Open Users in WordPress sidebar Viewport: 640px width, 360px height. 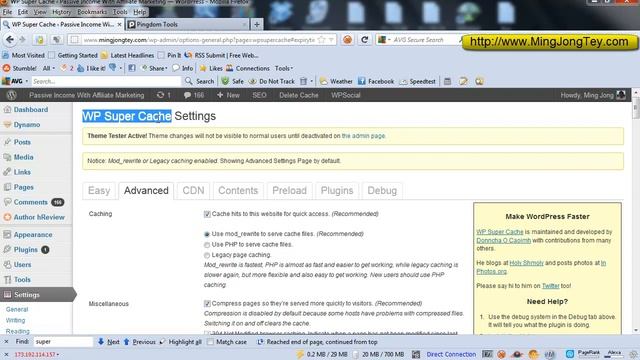point(22,264)
